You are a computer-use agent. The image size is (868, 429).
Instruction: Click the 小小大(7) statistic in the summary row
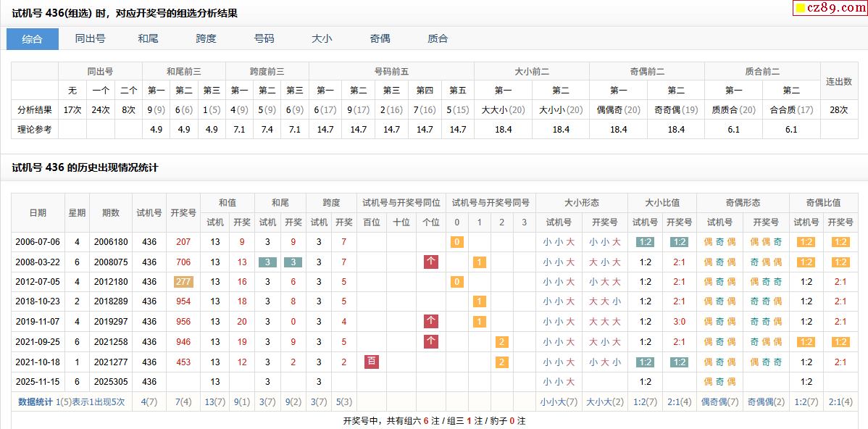coord(559,401)
